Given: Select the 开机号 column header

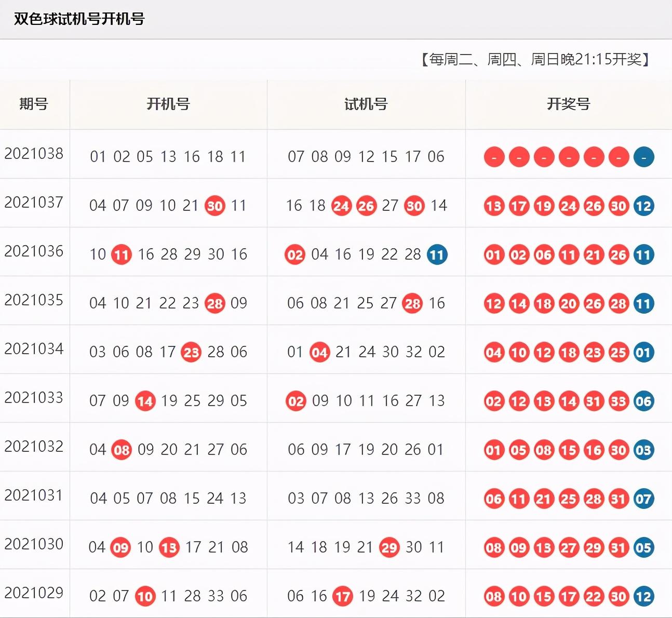Looking at the screenshot, I should [x=168, y=104].
